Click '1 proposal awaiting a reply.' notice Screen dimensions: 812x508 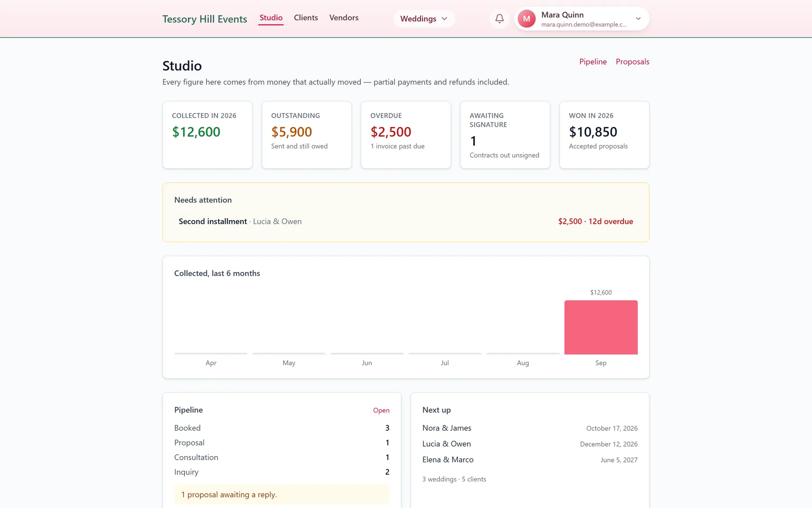coord(282,494)
